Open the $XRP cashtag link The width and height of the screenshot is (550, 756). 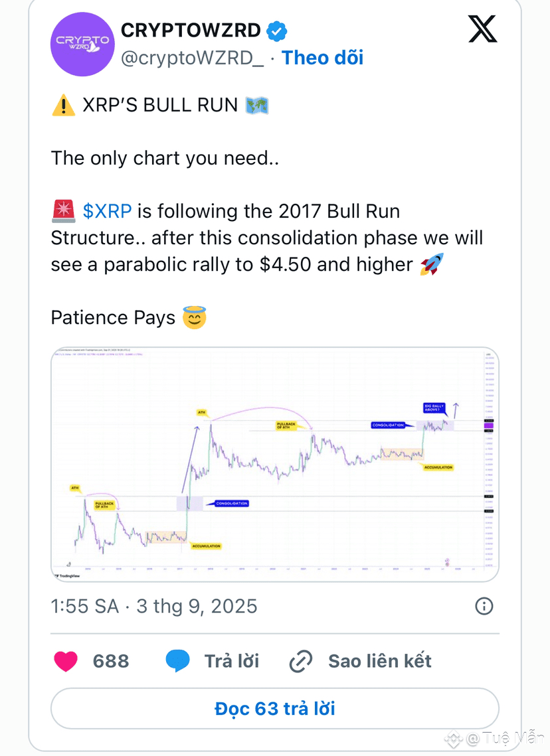pyautogui.click(x=107, y=211)
